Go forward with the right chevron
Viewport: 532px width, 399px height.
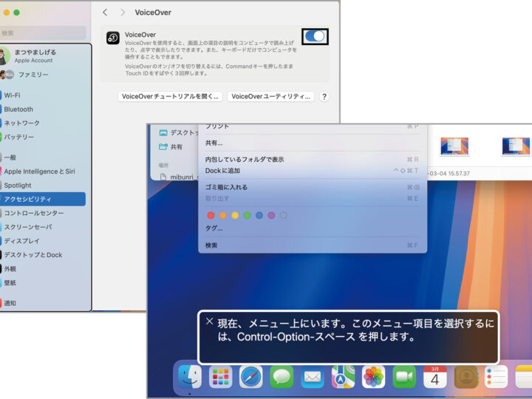coord(123,13)
